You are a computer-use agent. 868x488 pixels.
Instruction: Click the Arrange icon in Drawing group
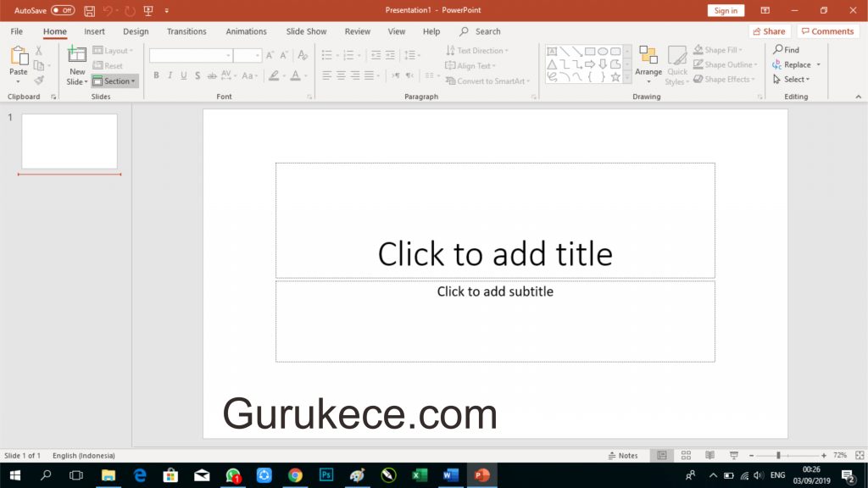pos(648,57)
